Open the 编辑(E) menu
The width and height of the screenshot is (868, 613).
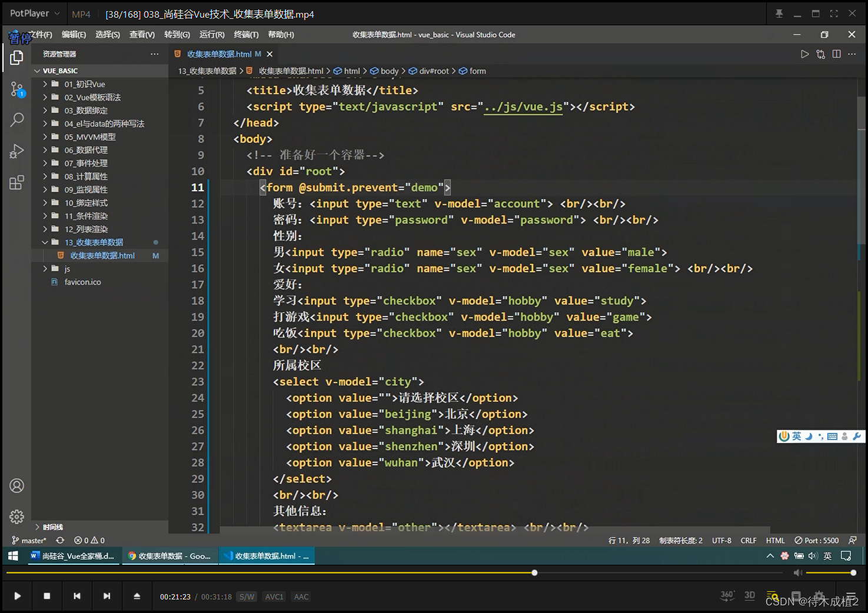[x=74, y=35]
